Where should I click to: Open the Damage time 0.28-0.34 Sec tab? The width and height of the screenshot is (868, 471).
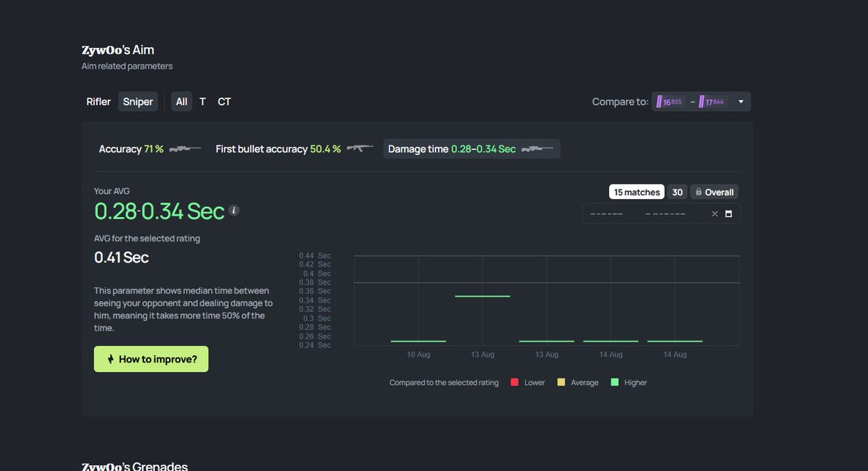(x=472, y=149)
